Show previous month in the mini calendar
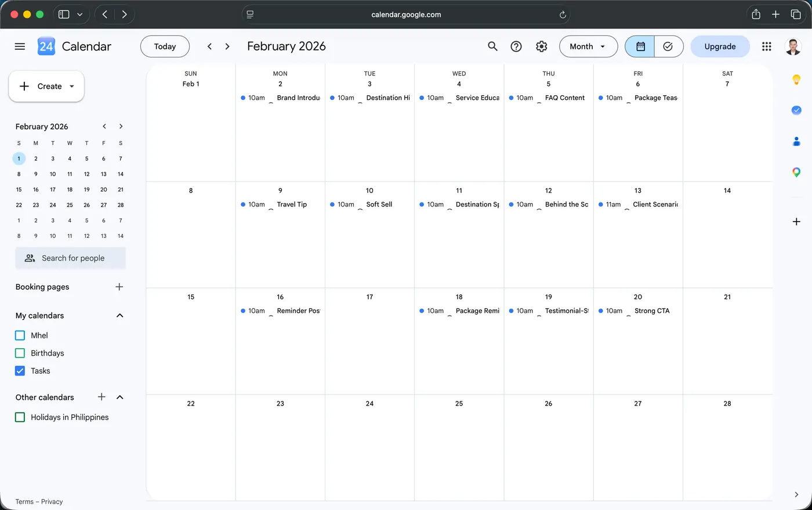The height and width of the screenshot is (510, 812). [104, 126]
